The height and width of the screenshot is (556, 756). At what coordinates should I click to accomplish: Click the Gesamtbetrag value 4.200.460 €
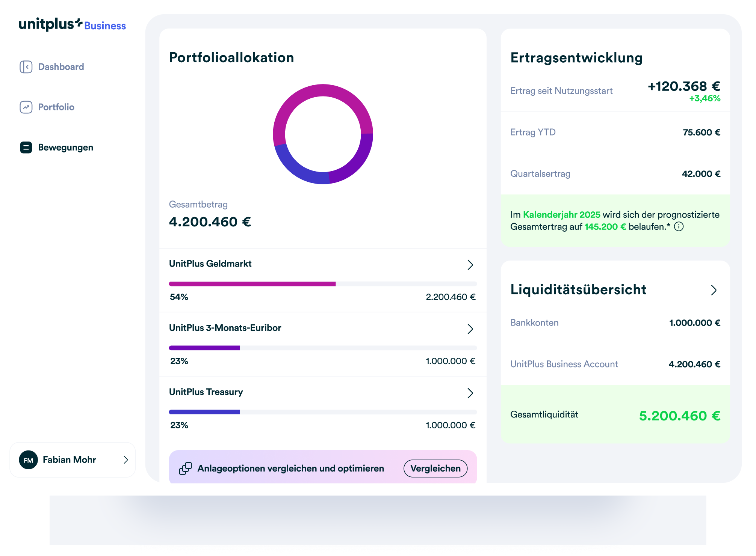[210, 222]
